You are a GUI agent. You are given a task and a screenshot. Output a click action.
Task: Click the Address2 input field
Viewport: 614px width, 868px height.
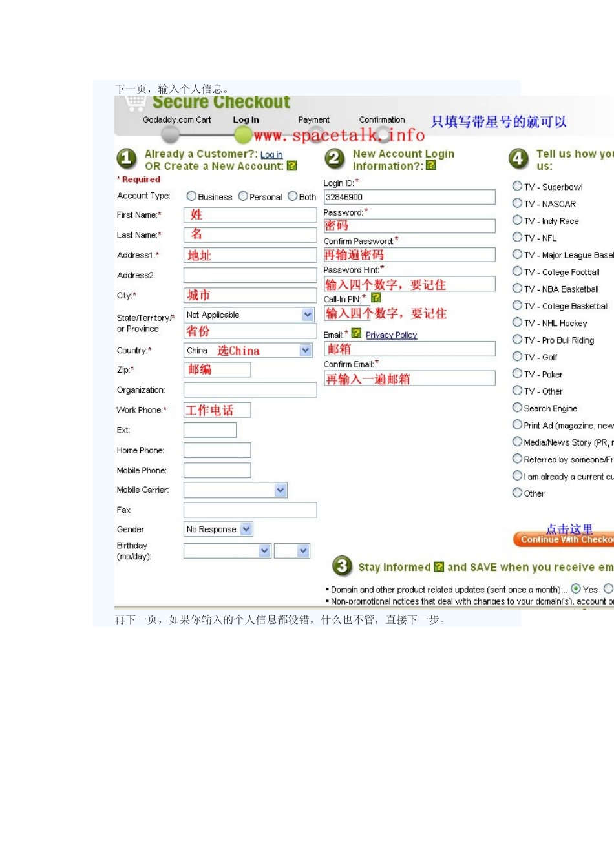[250, 275]
